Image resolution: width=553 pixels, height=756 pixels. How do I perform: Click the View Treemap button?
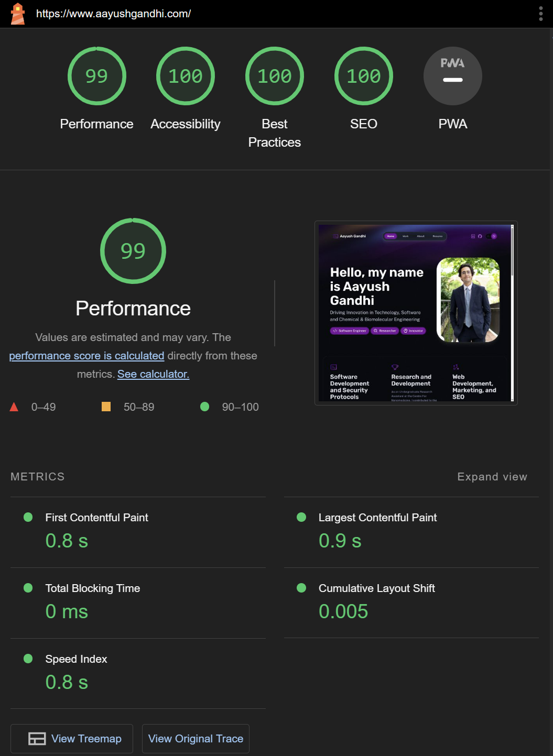tap(71, 738)
